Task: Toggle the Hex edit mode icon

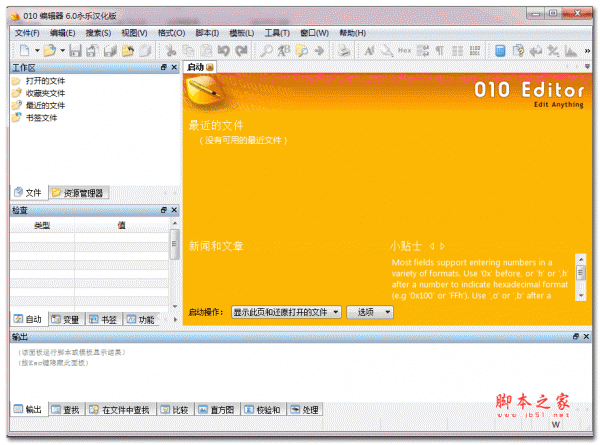Action: [404, 50]
